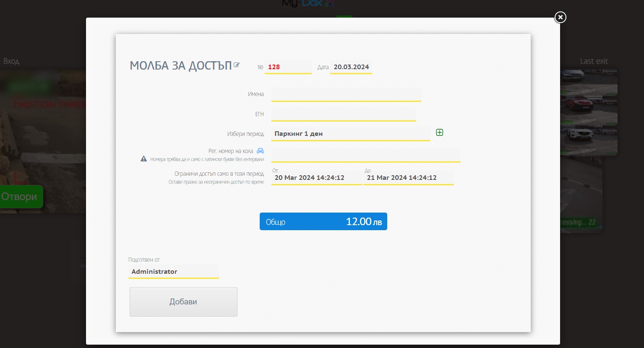
Task: Click the warning triangle icon
Action: tap(143, 159)
